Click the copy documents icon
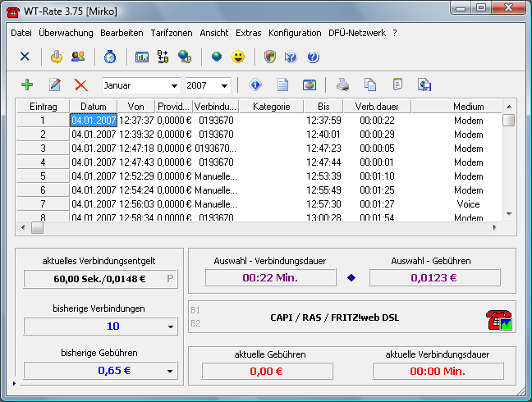 pos(370,85)
